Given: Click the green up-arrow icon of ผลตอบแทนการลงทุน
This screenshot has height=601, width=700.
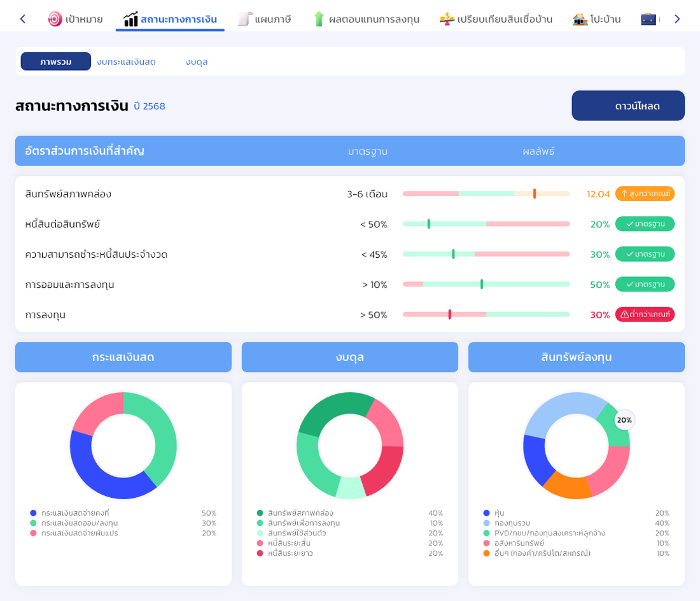Looking at the screenshot, I should coord(319,19).
